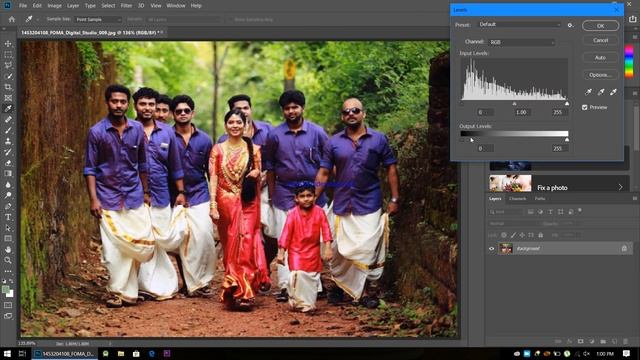Open the Layers panel menu

[634, 198]
